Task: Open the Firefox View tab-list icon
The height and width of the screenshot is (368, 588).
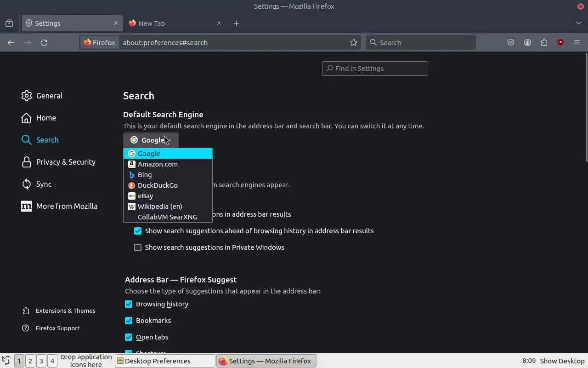Action: [9, 23]
